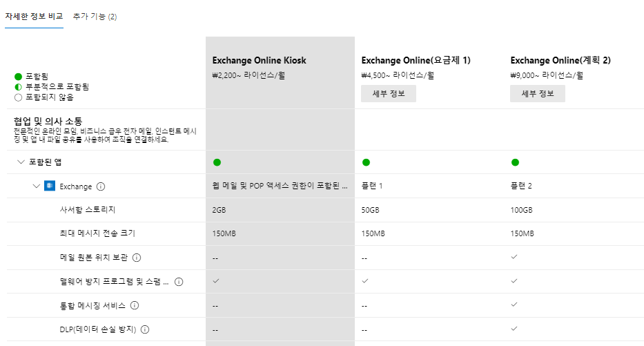The width and height of the screenshot is (644, 346).
Task: Click the 150MB value in 계획 2 column
Action: point(522,233)
